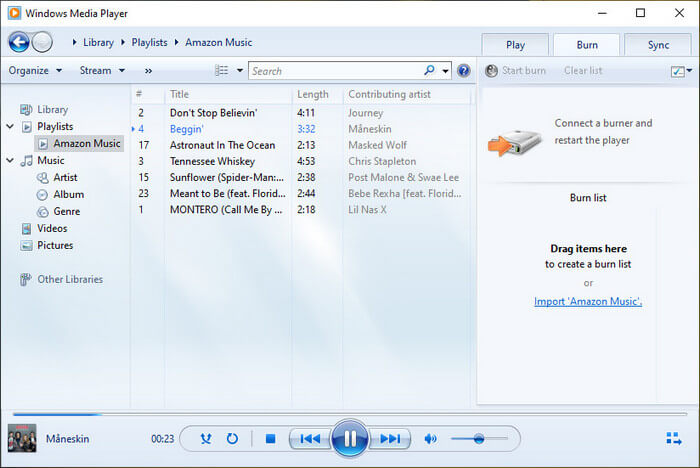Toggle shuffle mode
The width and height of the screenshot is (700, 468).
coord(206,439)
